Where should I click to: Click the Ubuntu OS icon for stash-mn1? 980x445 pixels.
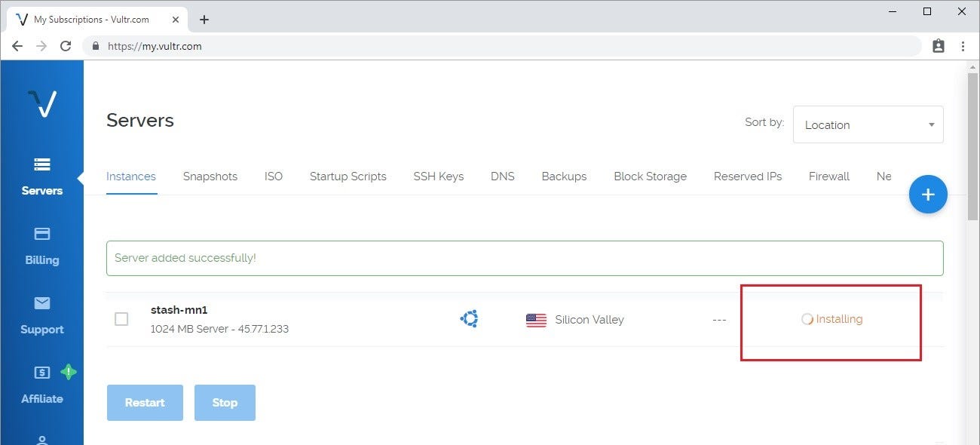click(x=470, y=319)
